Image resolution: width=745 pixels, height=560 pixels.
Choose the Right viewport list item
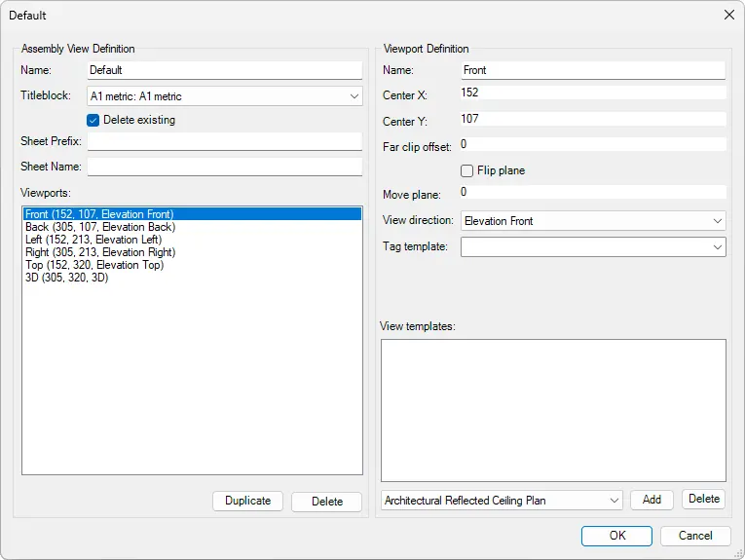tap(100, 252)
